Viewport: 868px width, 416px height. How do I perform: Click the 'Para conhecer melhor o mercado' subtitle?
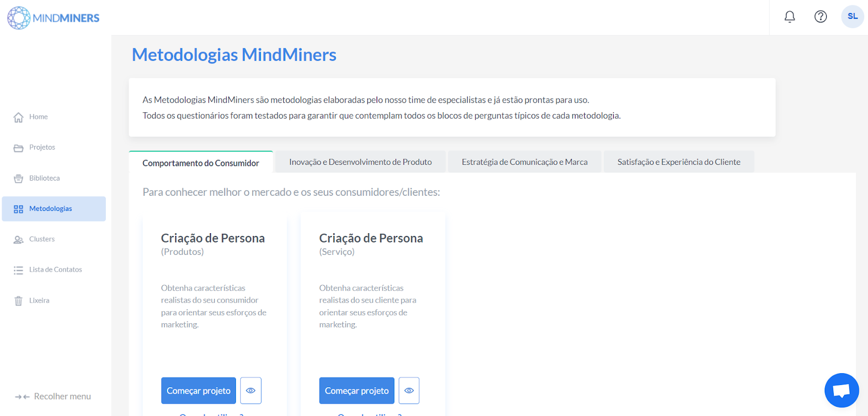[x=291, y=192]
